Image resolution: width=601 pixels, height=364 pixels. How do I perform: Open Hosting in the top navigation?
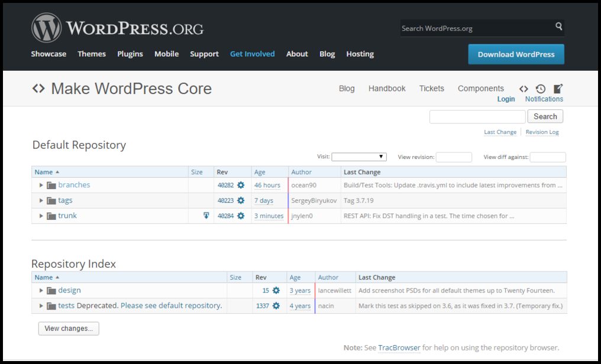pyautogui.click(x=360, y=54)
